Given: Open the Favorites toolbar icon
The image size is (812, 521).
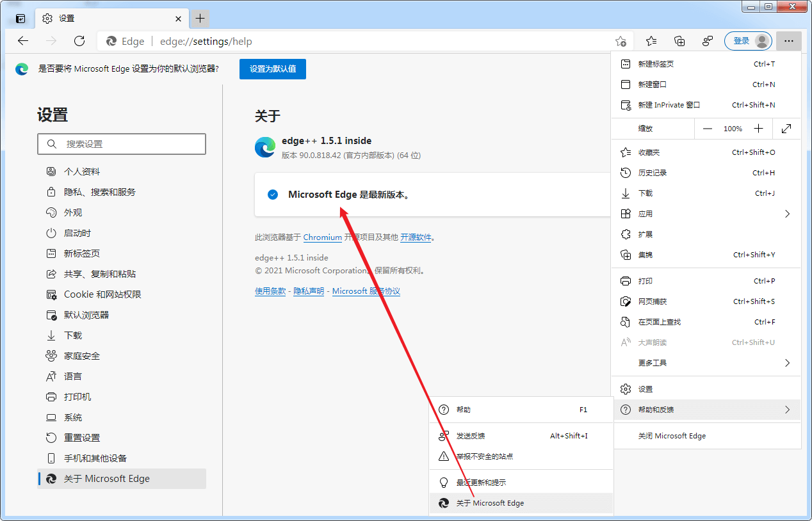Looking at the screenshot, I should point(651,41).
